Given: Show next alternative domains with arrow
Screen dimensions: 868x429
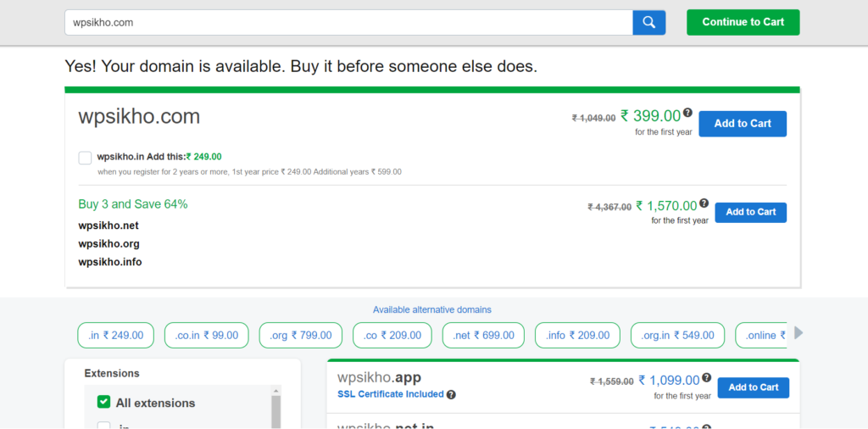Looking at the screenshot, I should [x=798, y=332].
